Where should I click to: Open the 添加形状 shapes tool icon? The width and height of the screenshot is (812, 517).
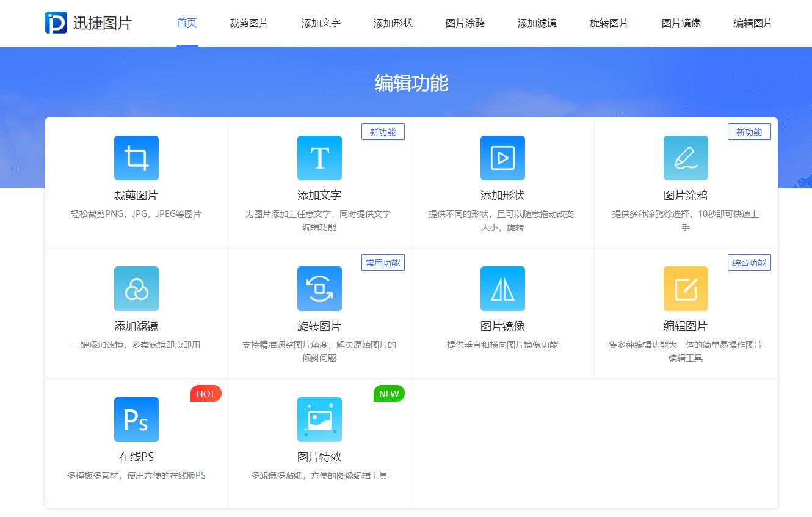coord(502,158)
